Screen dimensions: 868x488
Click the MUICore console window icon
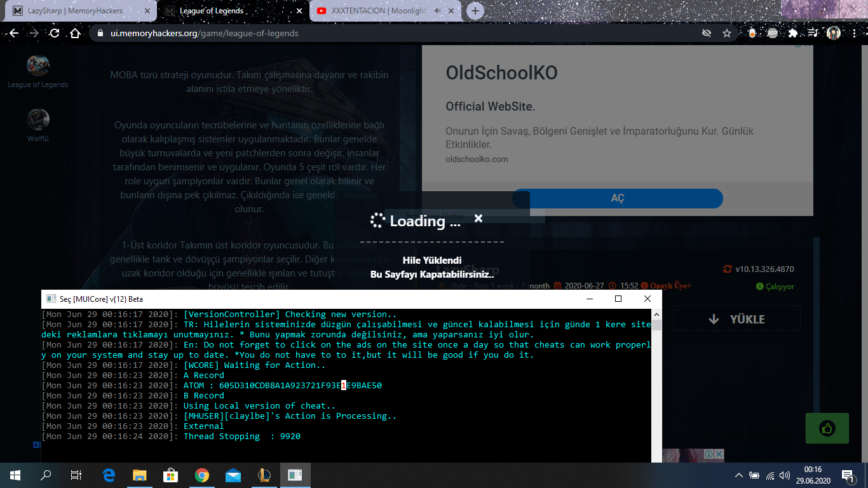(50, 299)
